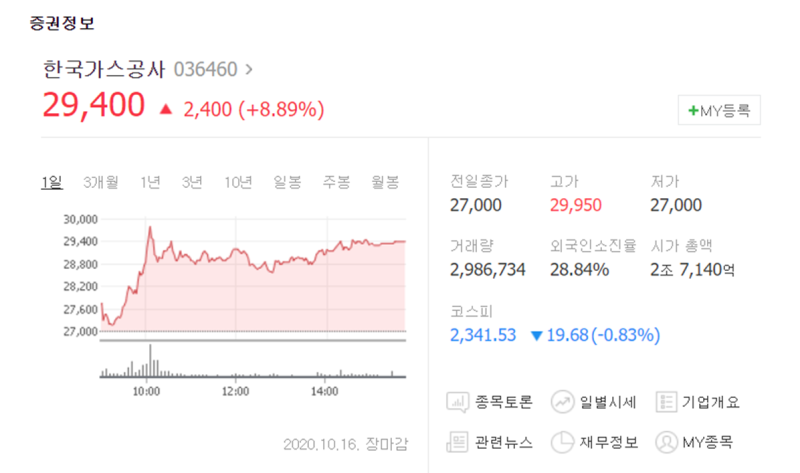Open the 일별시세 daily price icon
This screenshot has width=800, height=473.
[x=562, y=402]
